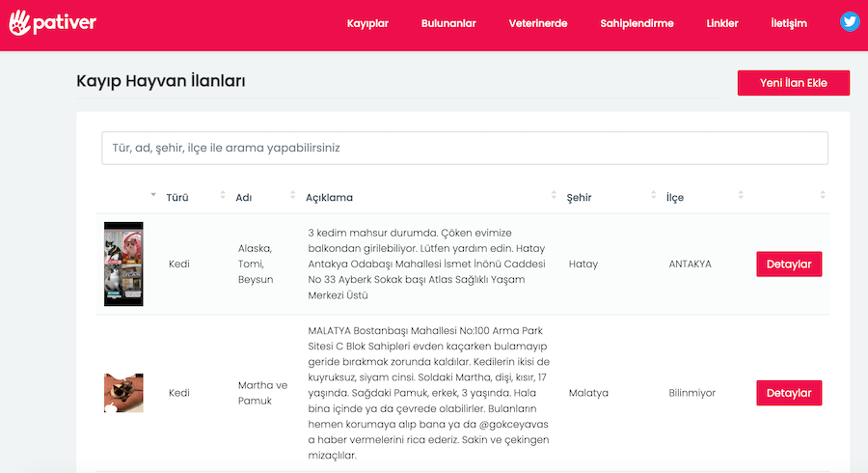
Task: Open Sahiplendirme from the navigation bar
Action: click(x=637, y=23)
